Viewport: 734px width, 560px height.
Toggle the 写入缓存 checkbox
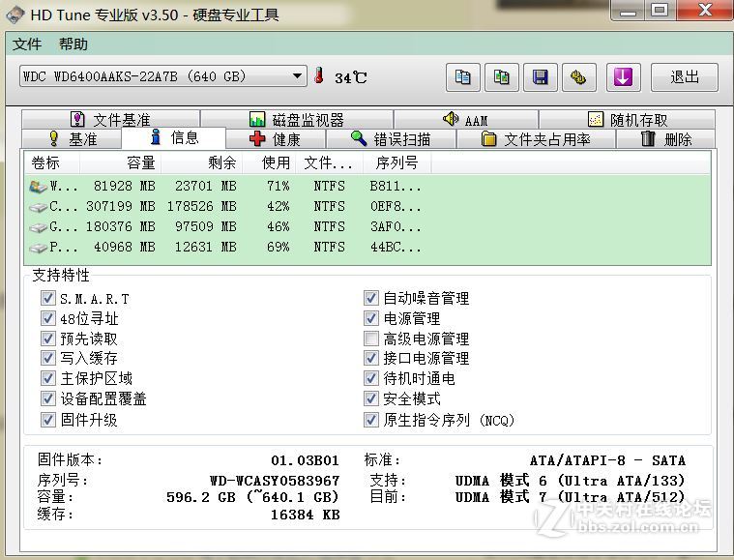pyautogui.click(x=47, y=358)
